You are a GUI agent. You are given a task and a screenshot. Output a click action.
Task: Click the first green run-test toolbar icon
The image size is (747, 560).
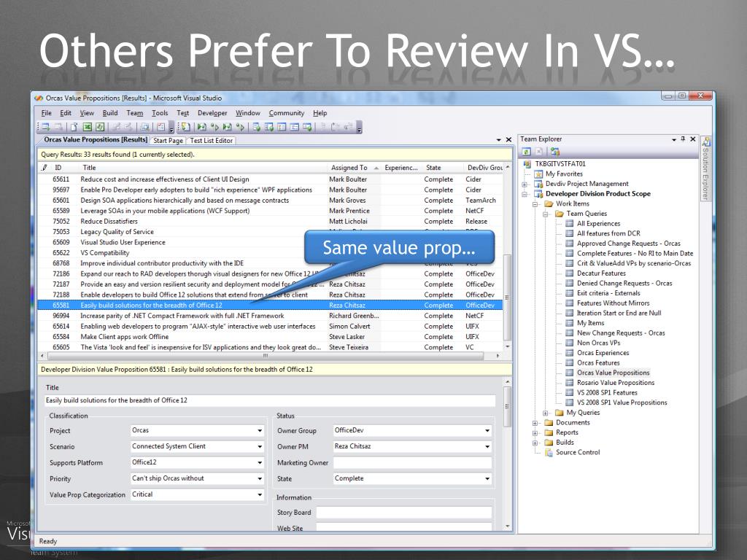[x=202, y=127]
